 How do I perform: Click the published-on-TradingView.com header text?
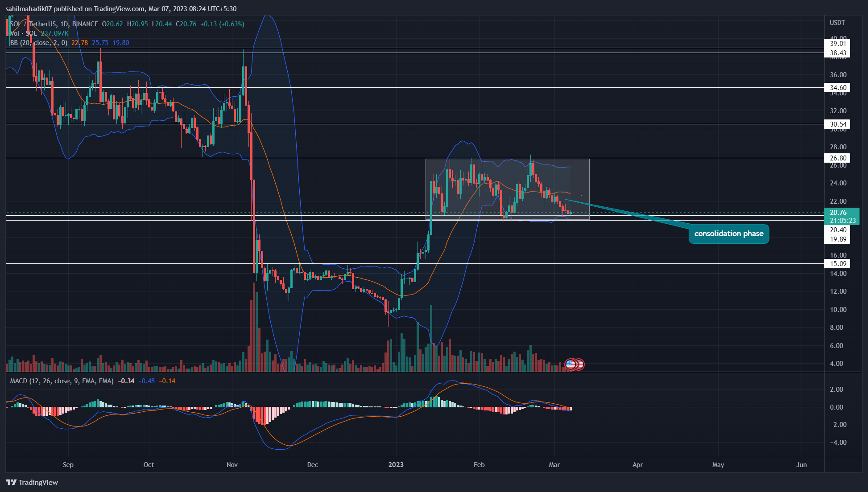point(120,8)
